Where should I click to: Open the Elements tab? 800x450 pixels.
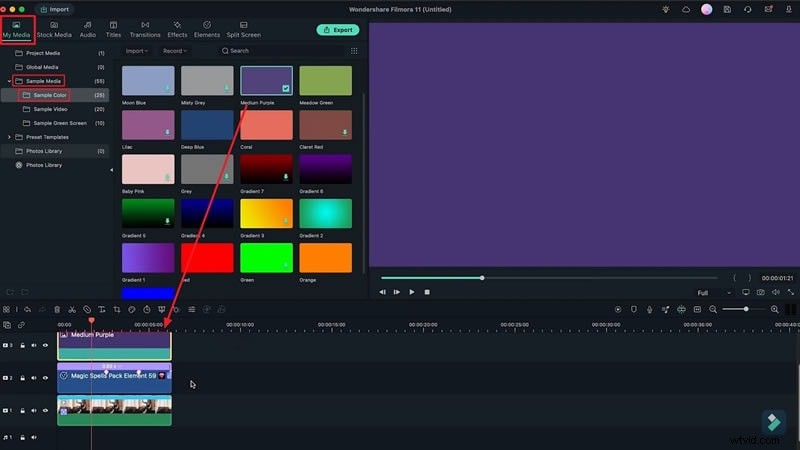point(207,30)
